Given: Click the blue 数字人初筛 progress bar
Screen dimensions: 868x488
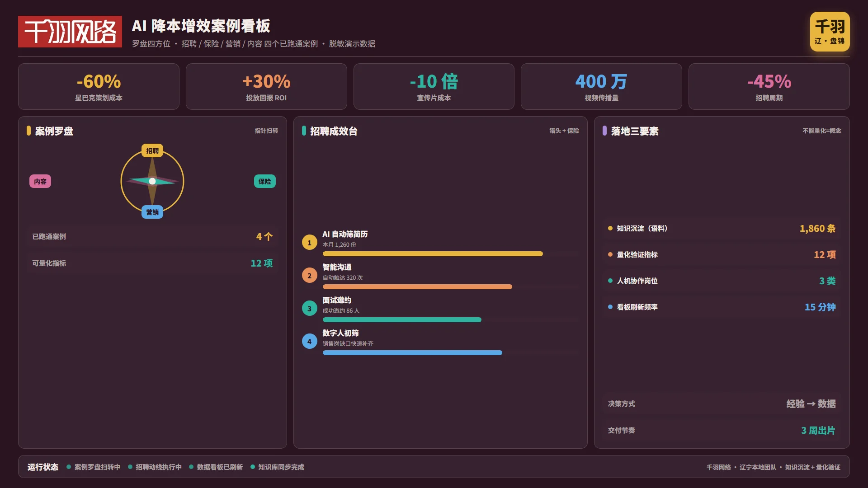Looking at the screenshot, I should coord(412,353).
